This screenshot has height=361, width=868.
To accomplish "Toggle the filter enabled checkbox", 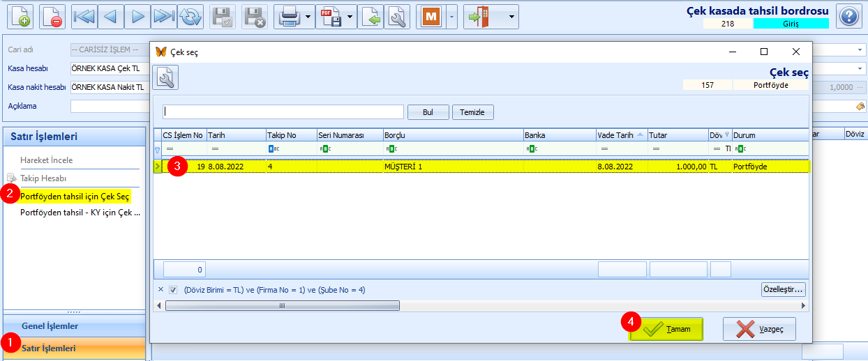I will coord(173,290).
